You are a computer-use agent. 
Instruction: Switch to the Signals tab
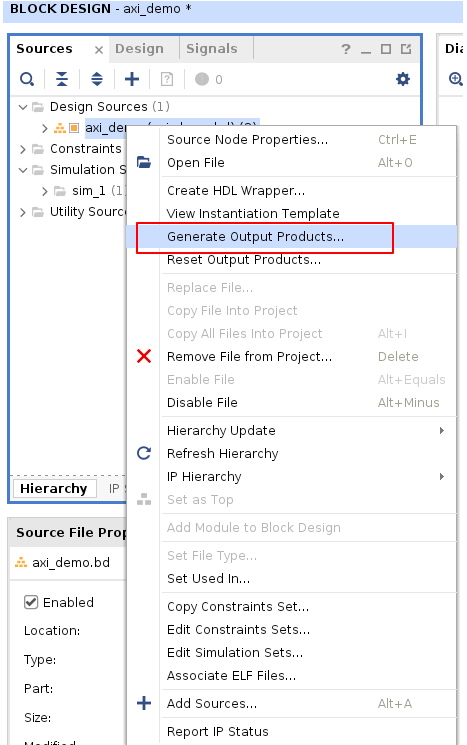point(212,48)
